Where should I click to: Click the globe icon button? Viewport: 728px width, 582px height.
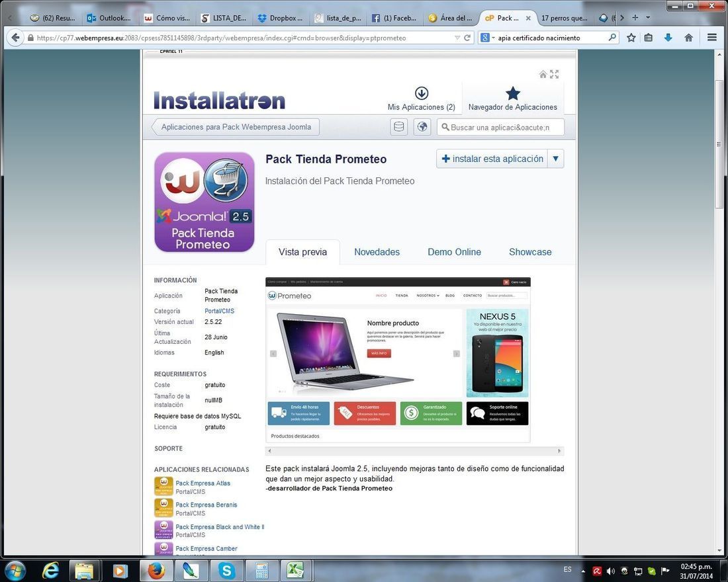[422, 127]
